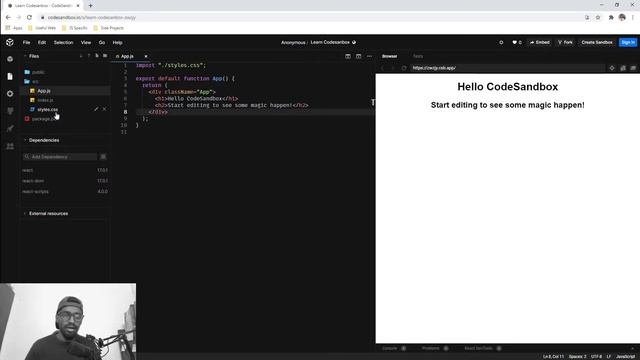Click the preview refresh icon
The image size is (640, 360).
click(x=404, y=68)
